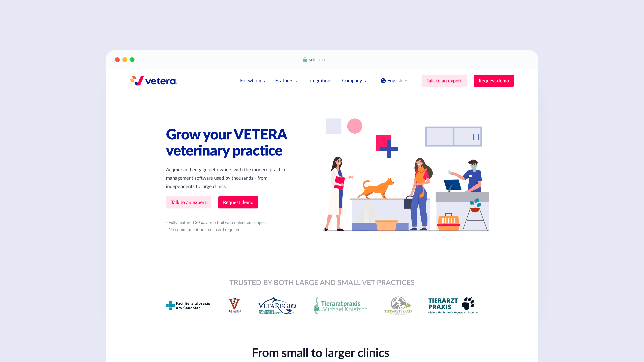Expand the Company dropdown menu
The width and height of the screenshot is (644, 362).
(x=354, y=80)
